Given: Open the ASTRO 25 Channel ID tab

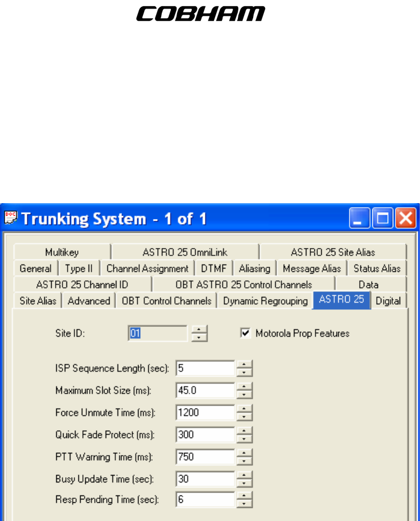Looking at the screenshot, I should pos(82,284).
